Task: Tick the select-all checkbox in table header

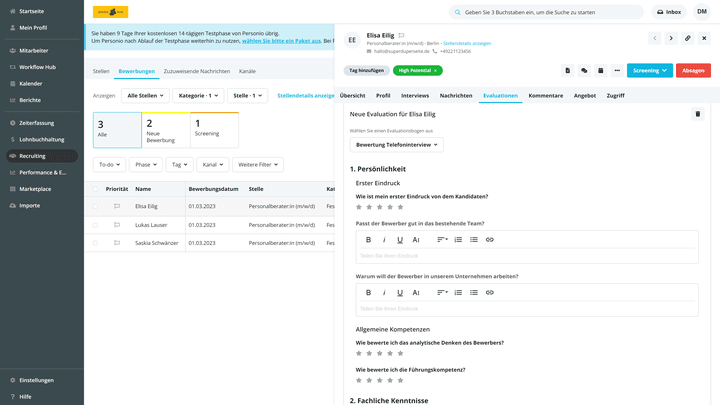Action: (96, 189)
